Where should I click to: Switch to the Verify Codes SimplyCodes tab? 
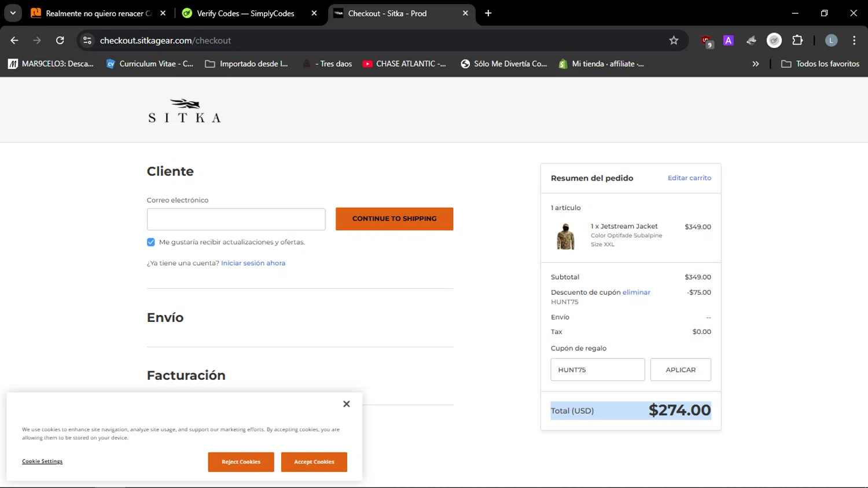pos(245,13)
